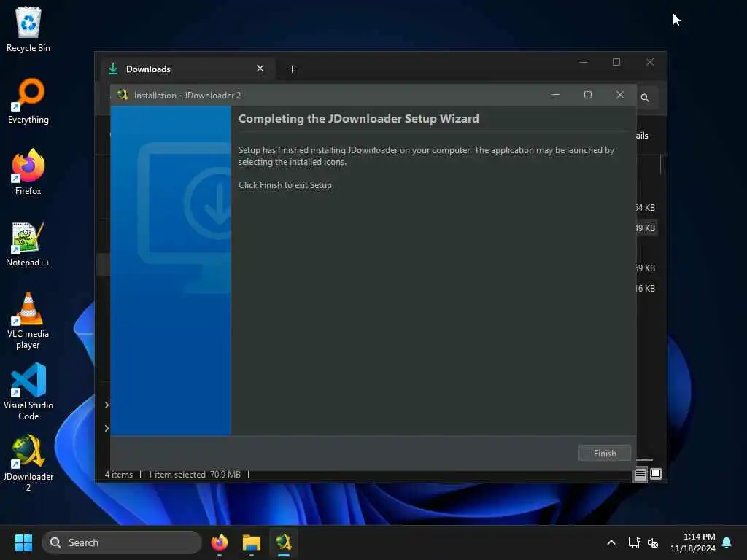The width and height of the screenshot is (747, 560).
Task: Open File Explorer from the taskbar
Action: tap(251, 542)
